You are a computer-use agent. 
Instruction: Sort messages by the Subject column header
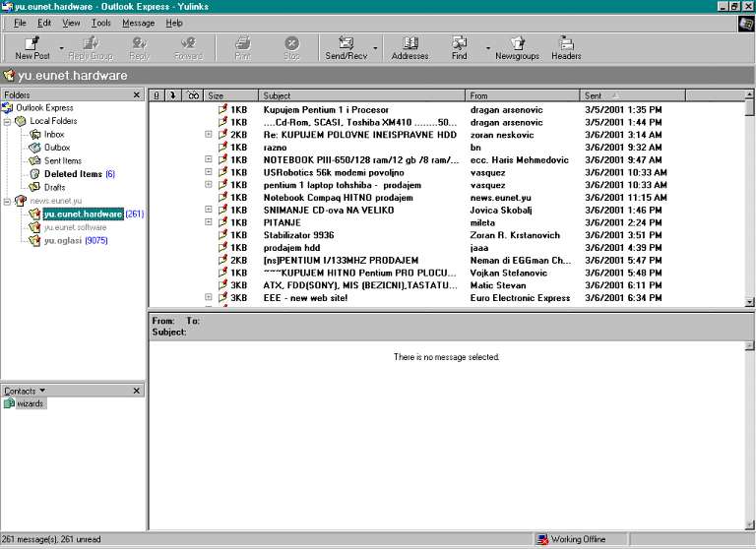[360, 95]
